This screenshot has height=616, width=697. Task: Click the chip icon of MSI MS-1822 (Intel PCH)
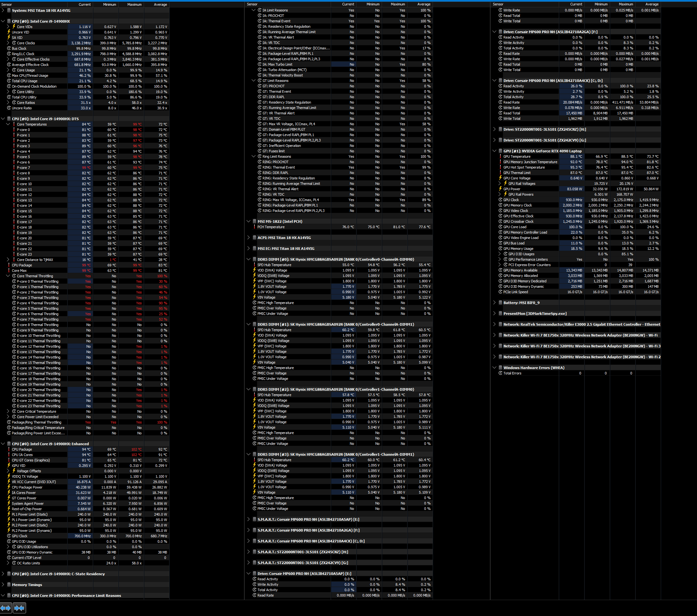tap(255, 221)
